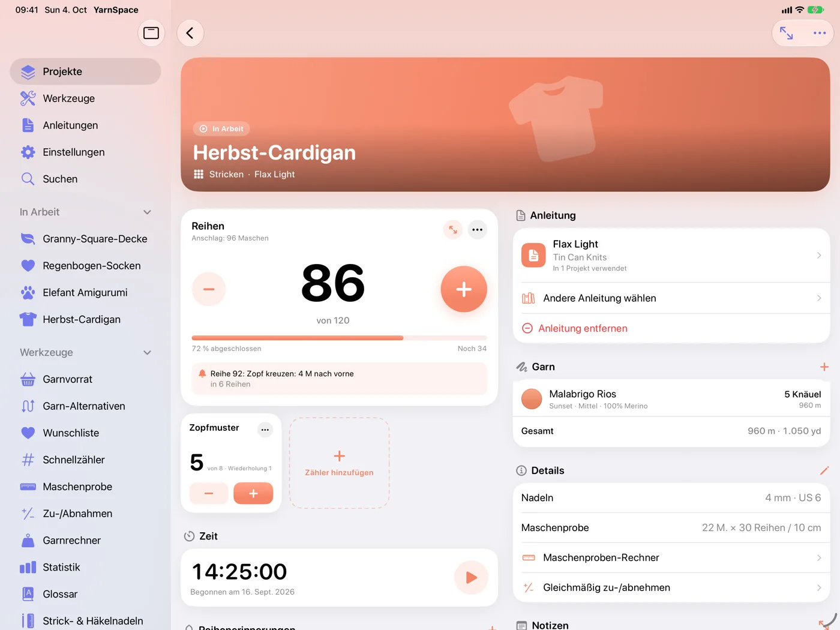The image size is (840, 630).
Task: Add yarn with the Garn plus icon
Action: click(824, 367)
